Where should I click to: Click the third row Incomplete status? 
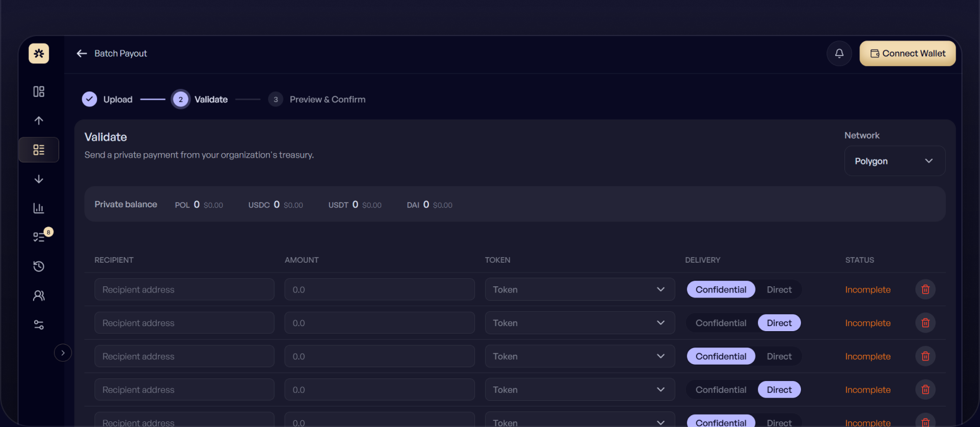[867, 357]
